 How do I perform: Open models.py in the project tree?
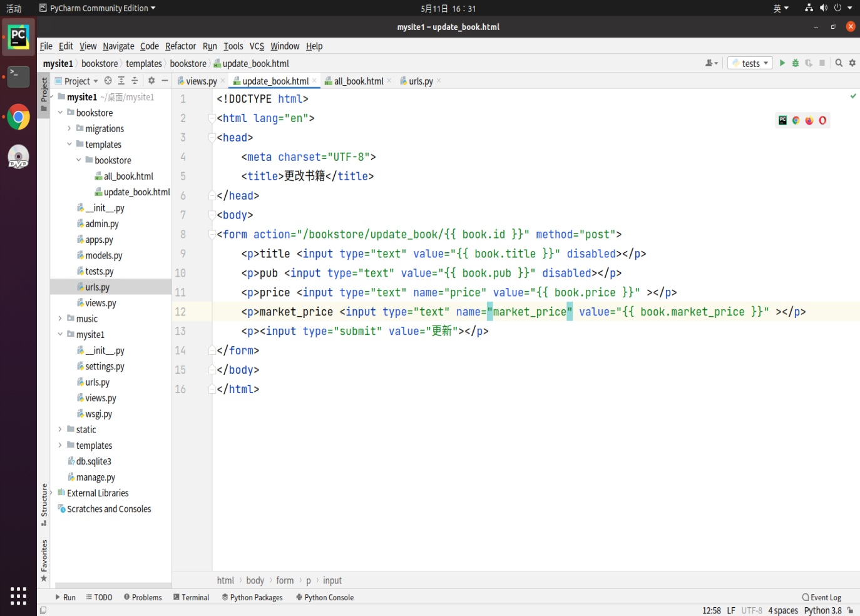coord(104,255)
